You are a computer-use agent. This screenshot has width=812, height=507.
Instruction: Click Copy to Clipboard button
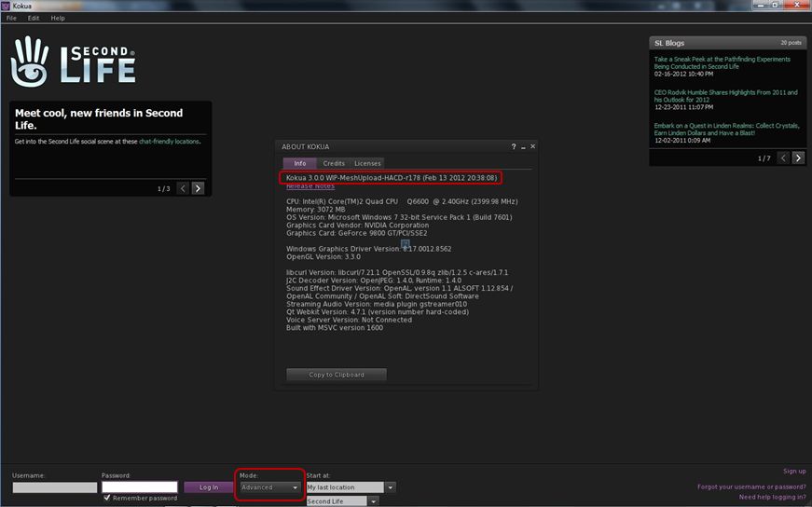336,375
